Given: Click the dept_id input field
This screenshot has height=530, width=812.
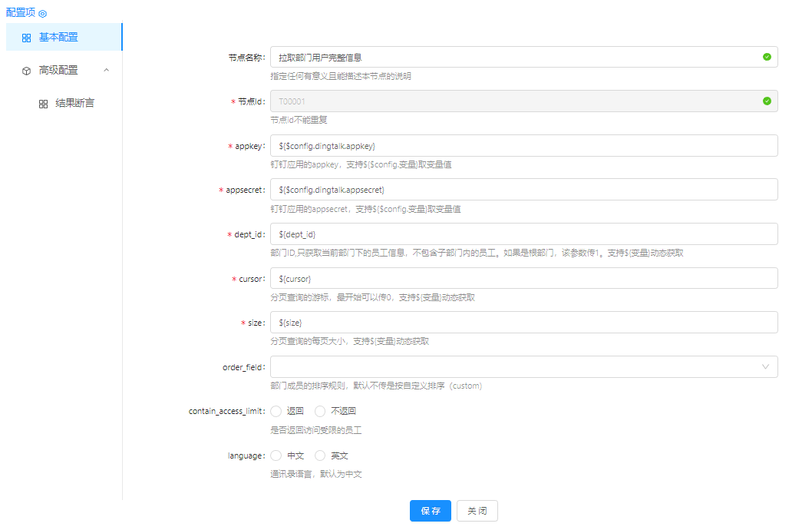Looking at the screenshot, I should tap(523, 234).
